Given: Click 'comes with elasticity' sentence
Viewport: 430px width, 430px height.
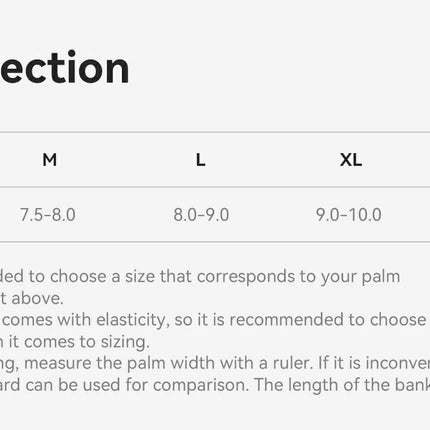Looking at the screenshot, I should (x=84, y=320).
